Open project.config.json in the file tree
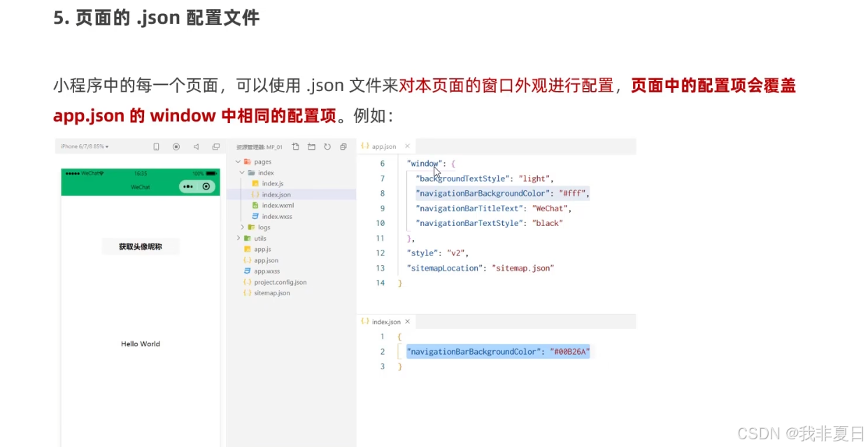The image size is (868, 447). click(x=280, y=283)
